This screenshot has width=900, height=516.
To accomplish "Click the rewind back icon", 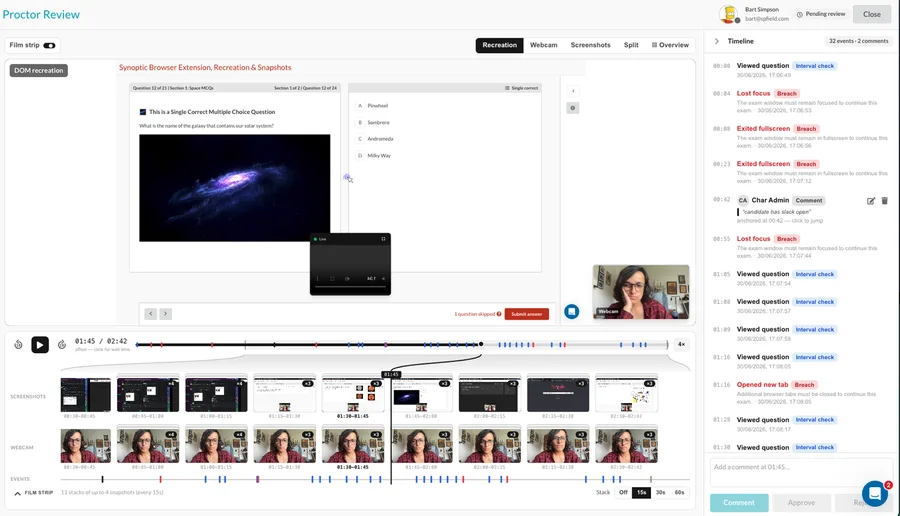I will pos(18,344).
